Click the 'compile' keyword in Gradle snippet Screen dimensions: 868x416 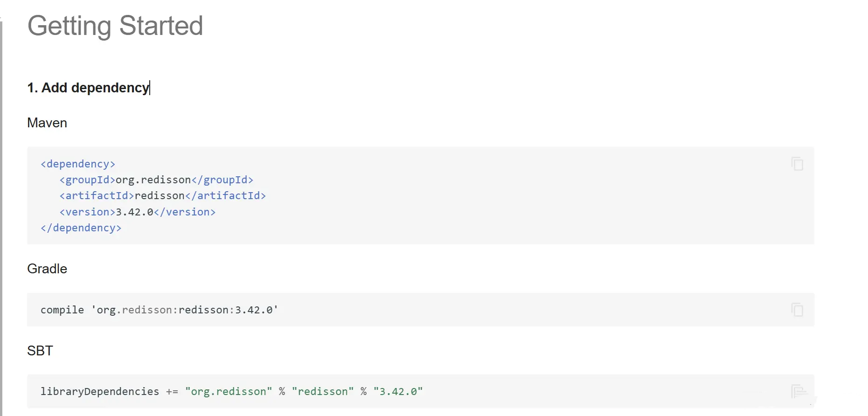click(x=62, y=310)
